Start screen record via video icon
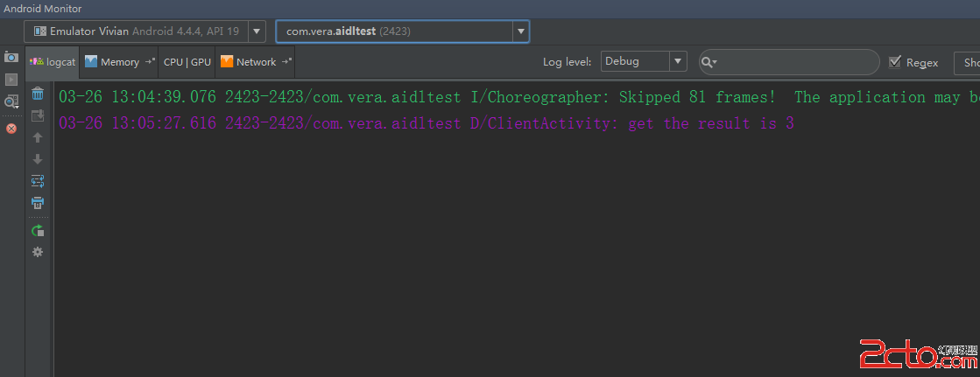This screenshot has height=377, width=980. tap(11, 80)
